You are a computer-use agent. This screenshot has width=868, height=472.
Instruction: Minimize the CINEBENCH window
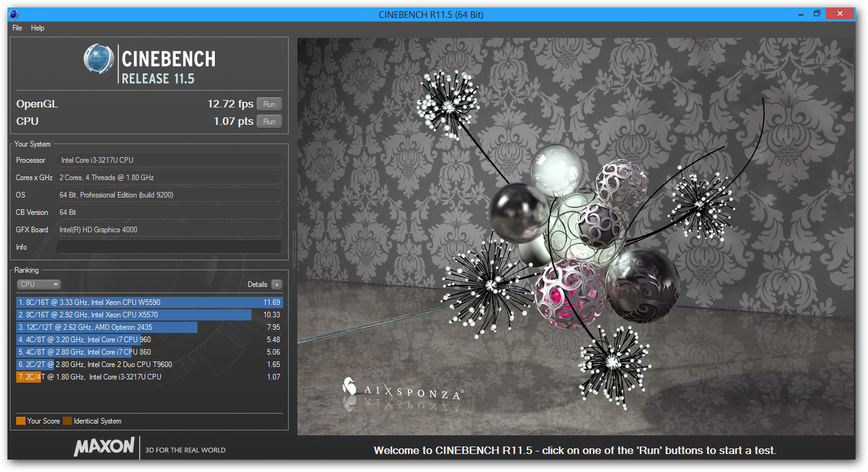point(800,14)
